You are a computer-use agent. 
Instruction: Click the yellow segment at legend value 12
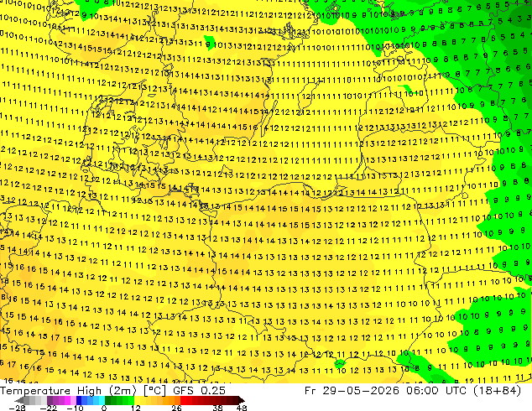[x=137, y=400]
